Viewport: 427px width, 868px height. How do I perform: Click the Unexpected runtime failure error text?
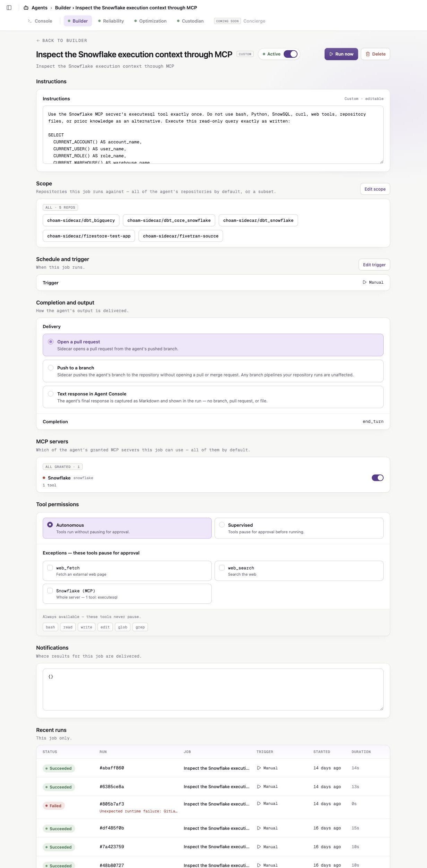click(139, 811)
